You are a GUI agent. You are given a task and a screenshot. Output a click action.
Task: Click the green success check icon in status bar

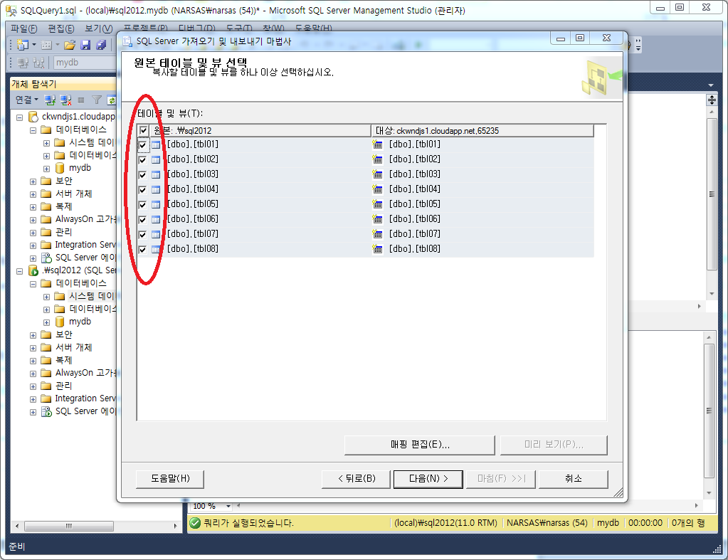tap(195, 523)
